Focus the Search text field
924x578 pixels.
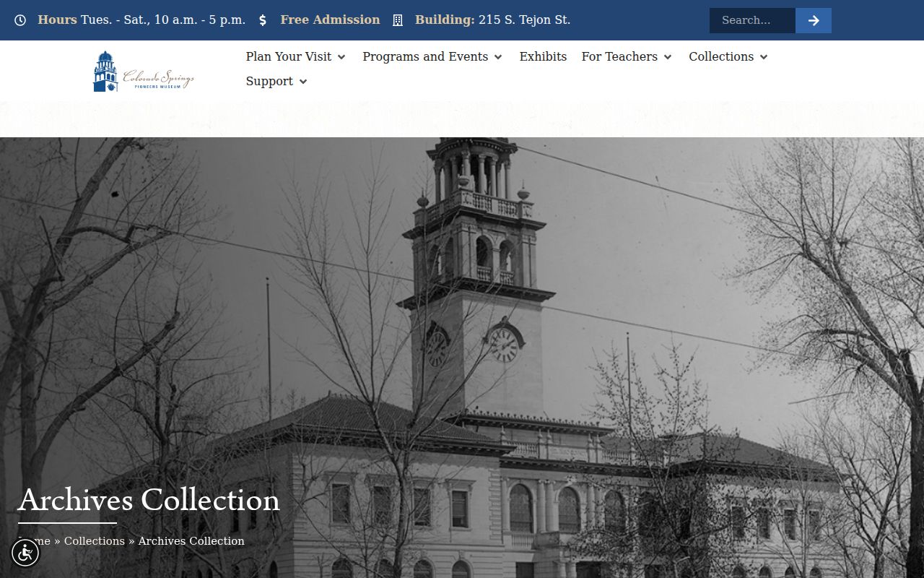pos(752,20)
